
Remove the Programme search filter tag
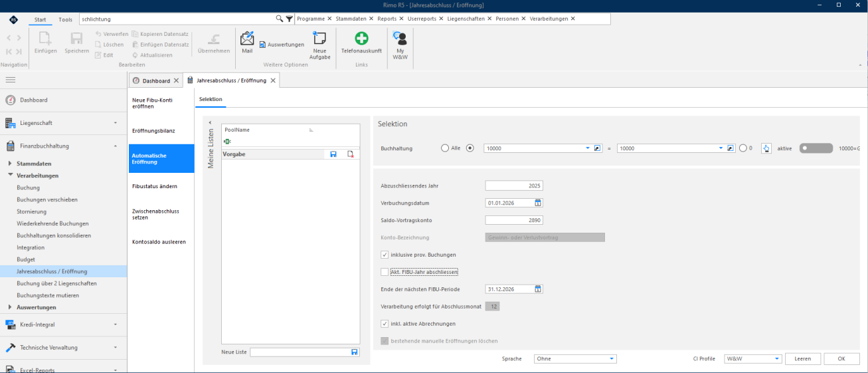click(x=329, y=19)
